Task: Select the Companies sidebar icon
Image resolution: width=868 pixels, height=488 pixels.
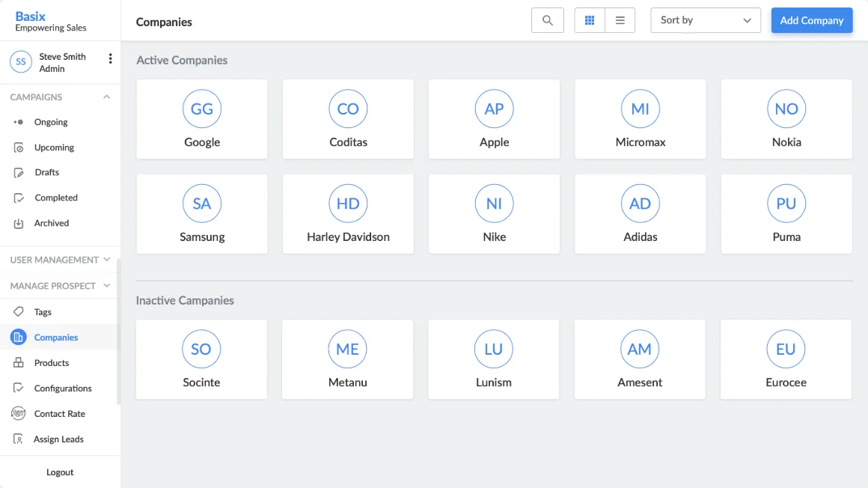Action: (18, 337)
